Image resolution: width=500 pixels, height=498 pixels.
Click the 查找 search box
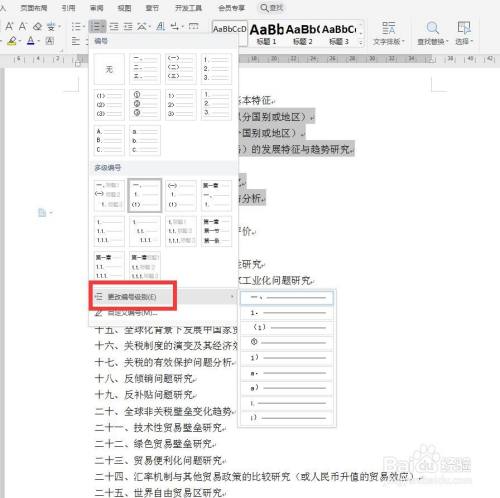coord(272,8)
